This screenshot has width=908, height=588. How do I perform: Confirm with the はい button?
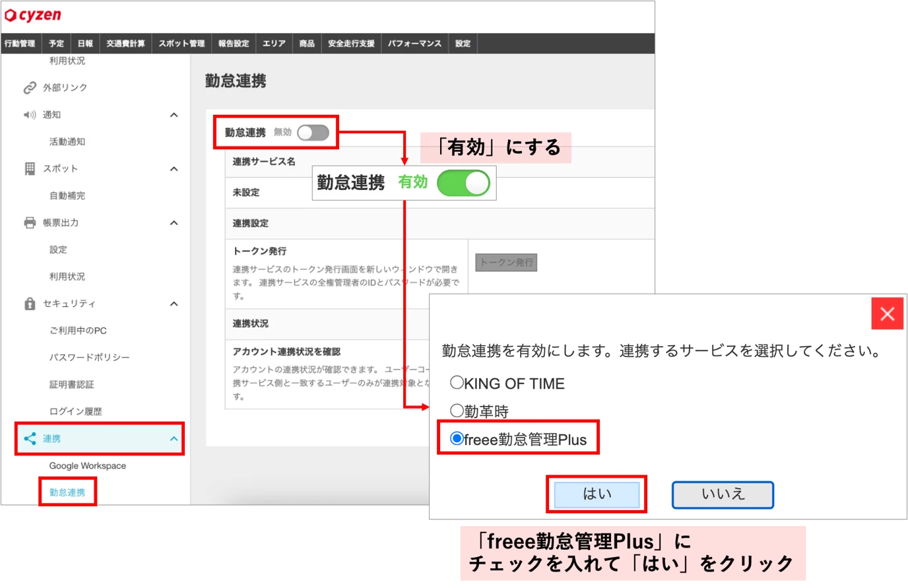coord(597,494)
